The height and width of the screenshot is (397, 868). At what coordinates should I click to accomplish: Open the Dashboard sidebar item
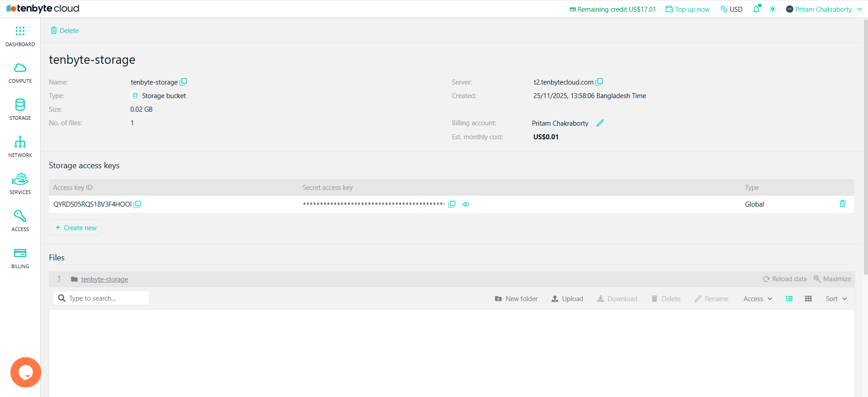click(x=20, y=36)
